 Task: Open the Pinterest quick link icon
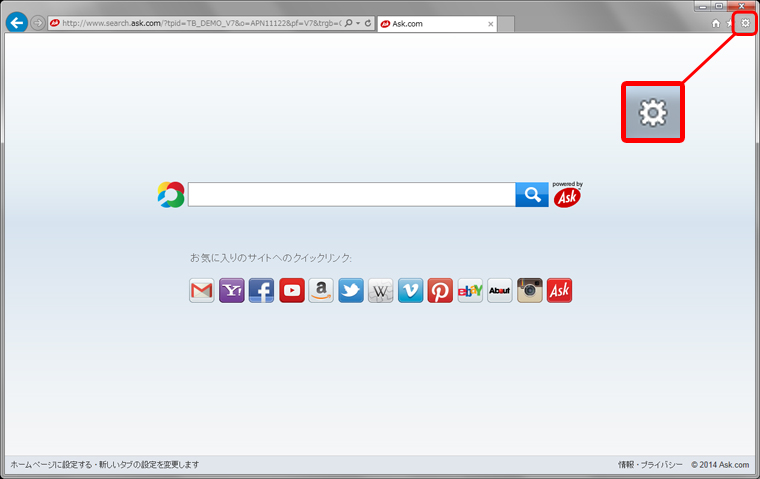coord(440,290)
